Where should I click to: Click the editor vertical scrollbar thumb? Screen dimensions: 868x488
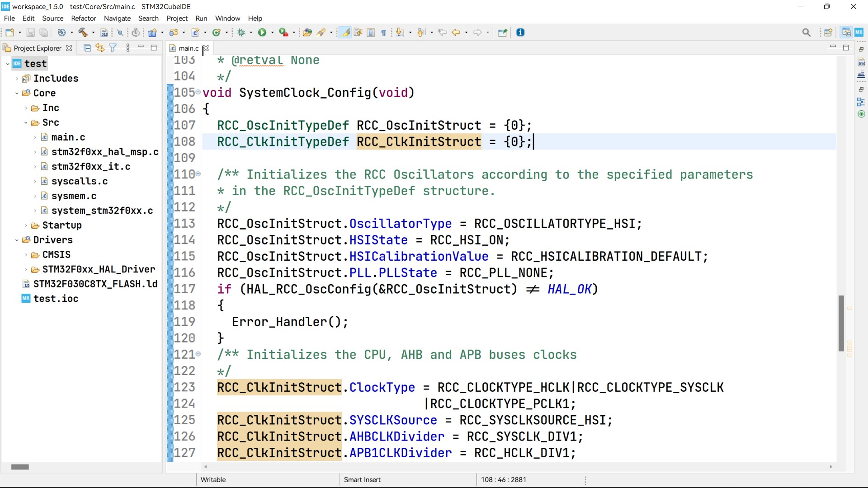point(841,323)
